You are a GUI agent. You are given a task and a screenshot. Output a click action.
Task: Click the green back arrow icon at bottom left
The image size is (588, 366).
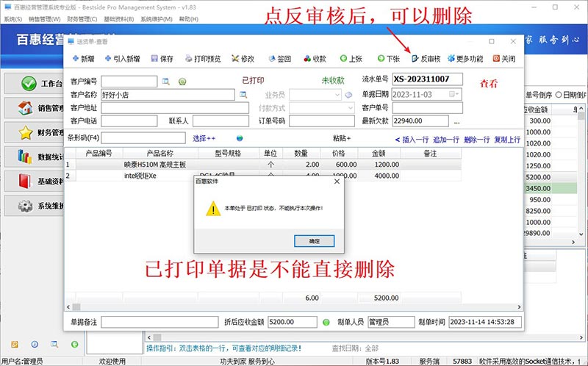(x=75, y=344)
